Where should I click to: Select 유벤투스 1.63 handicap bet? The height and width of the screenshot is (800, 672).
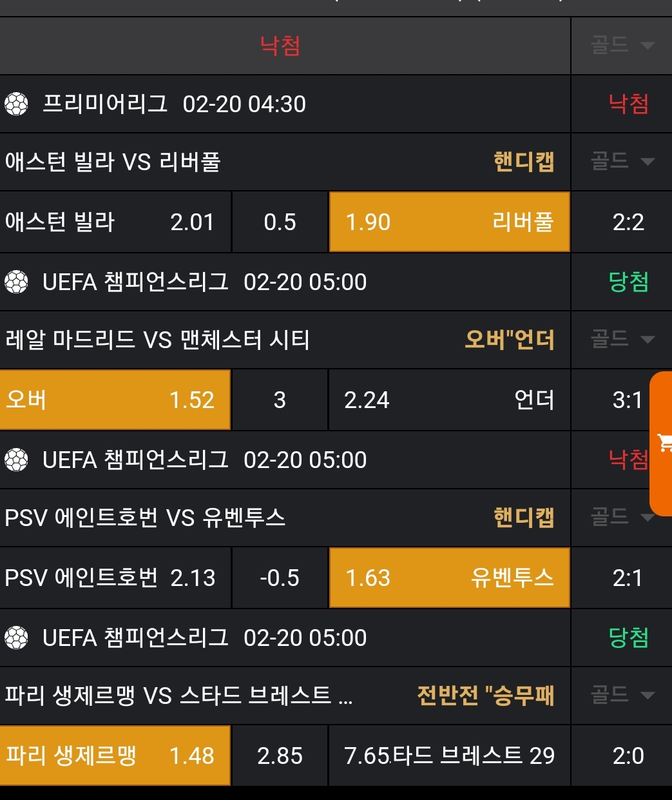[449, 578]
